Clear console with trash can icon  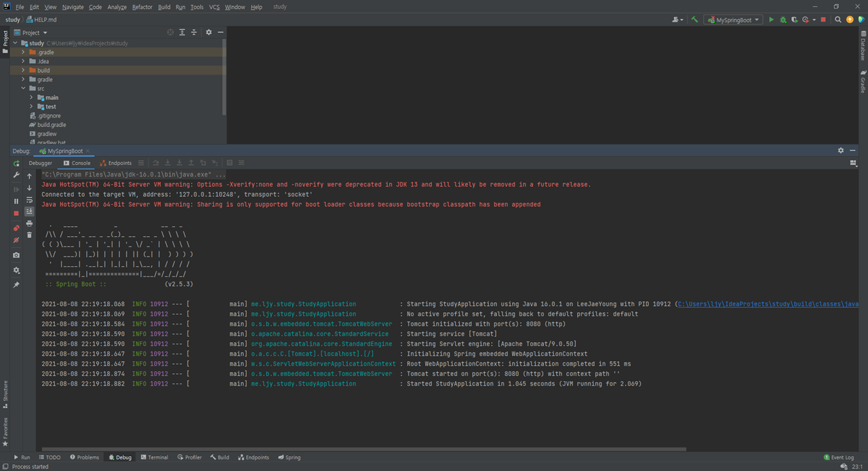[x=29, y=235]
